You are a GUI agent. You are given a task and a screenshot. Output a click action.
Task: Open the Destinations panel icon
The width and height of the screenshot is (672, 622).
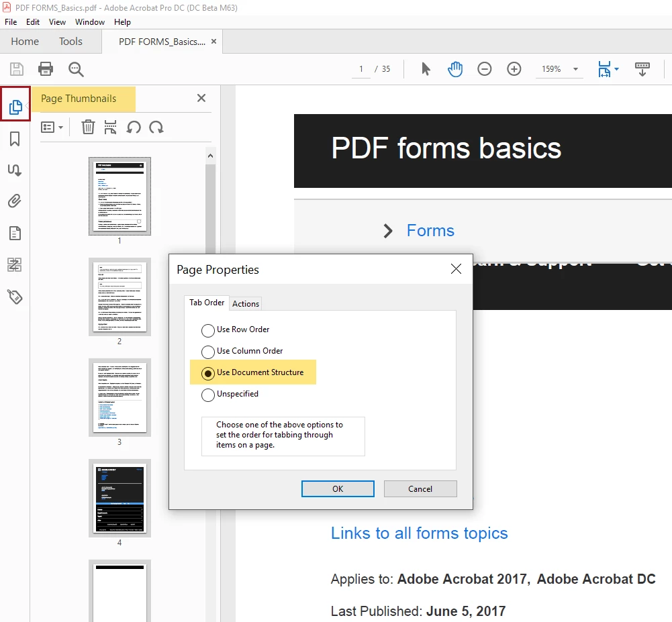coord(15,170)
